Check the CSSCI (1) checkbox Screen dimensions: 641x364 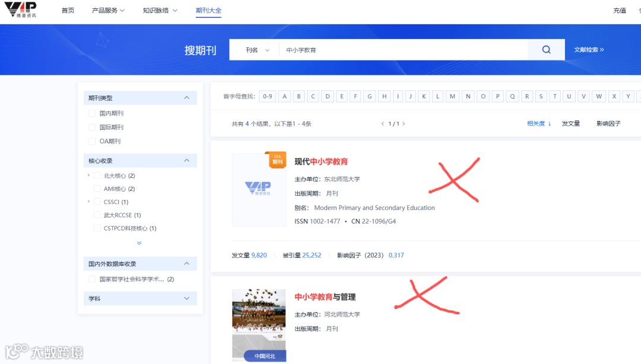click(x=97, y=202)
